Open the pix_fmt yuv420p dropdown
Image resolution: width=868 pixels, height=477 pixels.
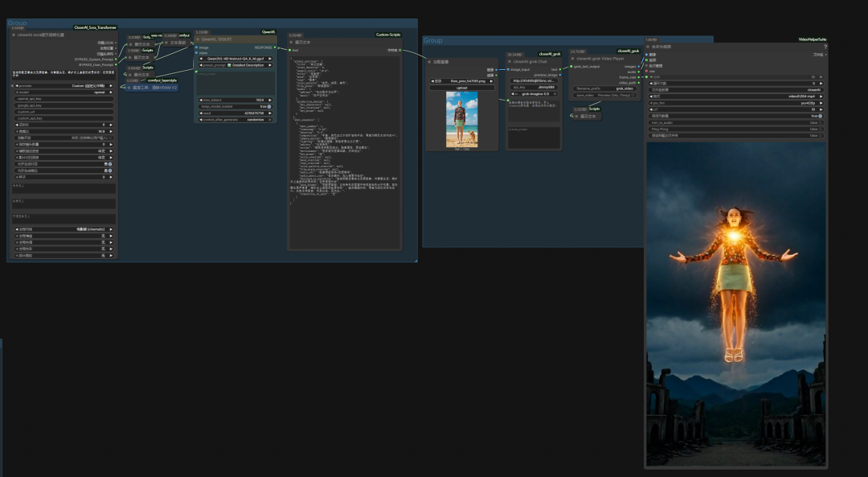[735, 103]
